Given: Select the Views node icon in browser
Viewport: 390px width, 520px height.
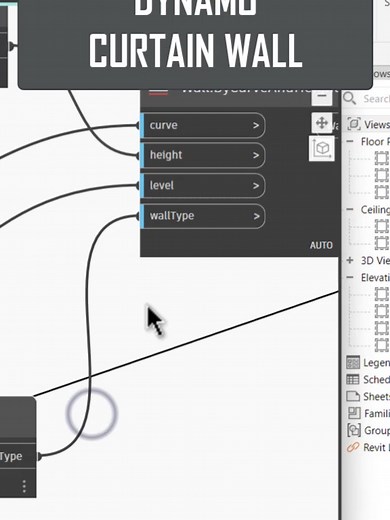Looking at the screenshot, I should (354, 124).
